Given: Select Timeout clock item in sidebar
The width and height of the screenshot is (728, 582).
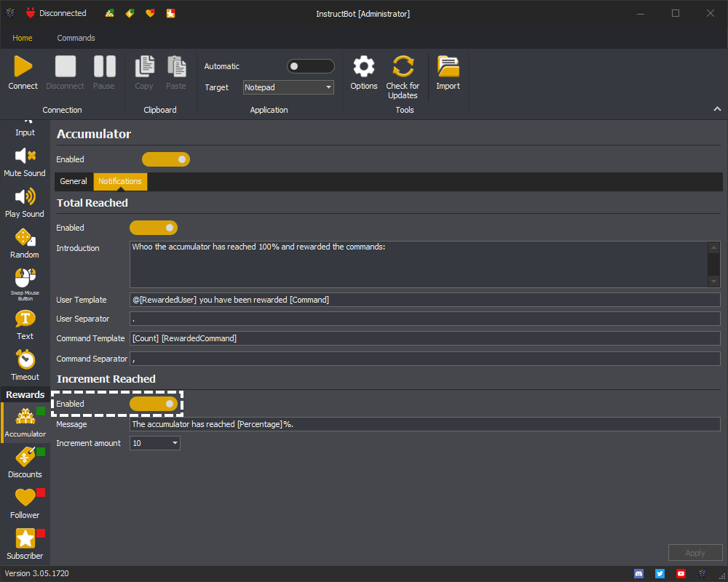Looking at the screenshot, I should (x=25, y=366).
